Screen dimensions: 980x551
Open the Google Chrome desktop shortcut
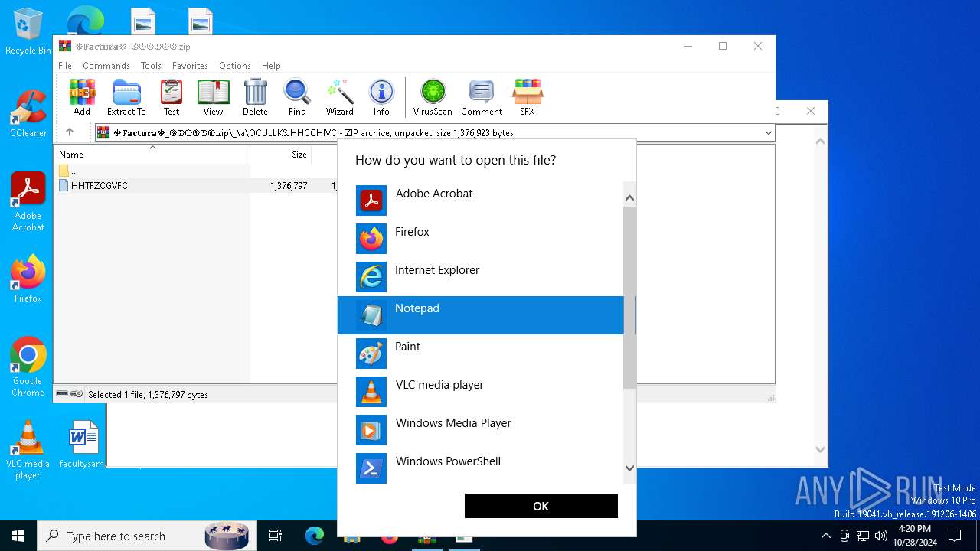coord(28,367)
